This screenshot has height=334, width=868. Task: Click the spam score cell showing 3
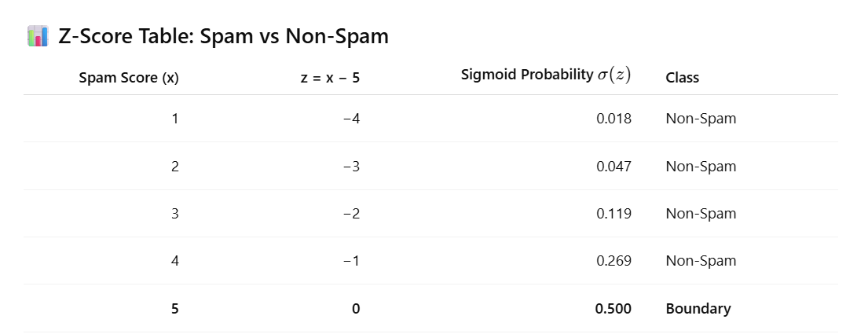click(175, 214)
